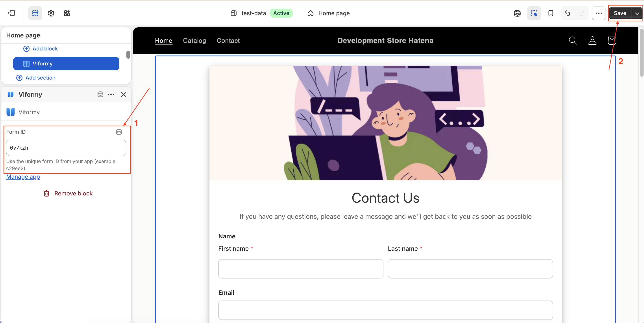This screenshot has height=323, width=644.
Task: Click the form intro paragraph about questions
Action: tap(385, 217)
